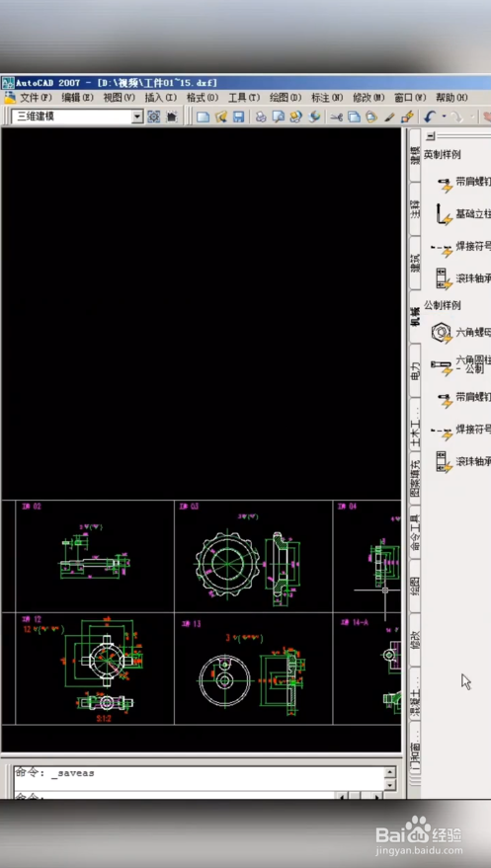
Task: Click the New drawing toolbar icon
Action: point(204,117)
